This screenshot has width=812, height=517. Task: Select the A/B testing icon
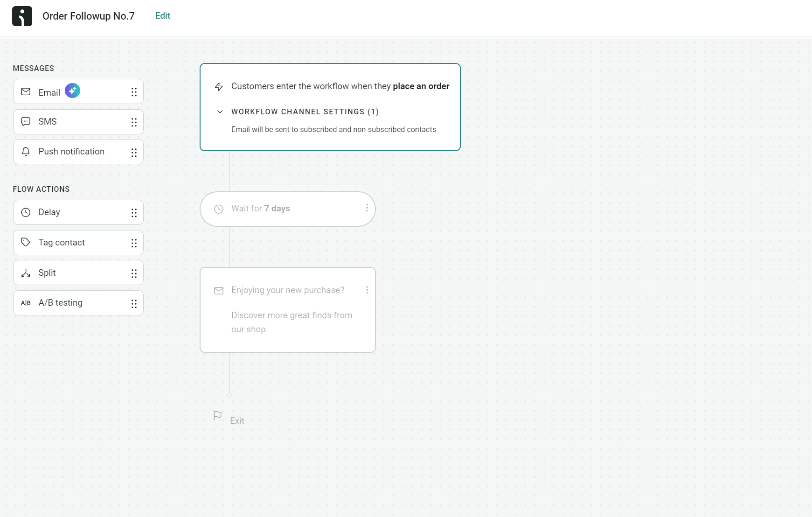(x=26, y=302)
